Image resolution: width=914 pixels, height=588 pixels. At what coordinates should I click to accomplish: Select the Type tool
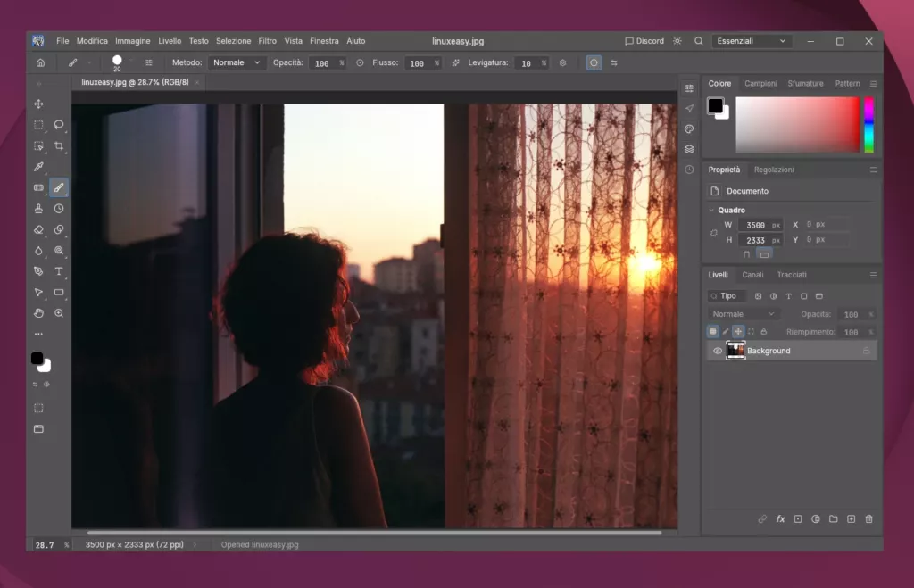click(x=59, y=271)
